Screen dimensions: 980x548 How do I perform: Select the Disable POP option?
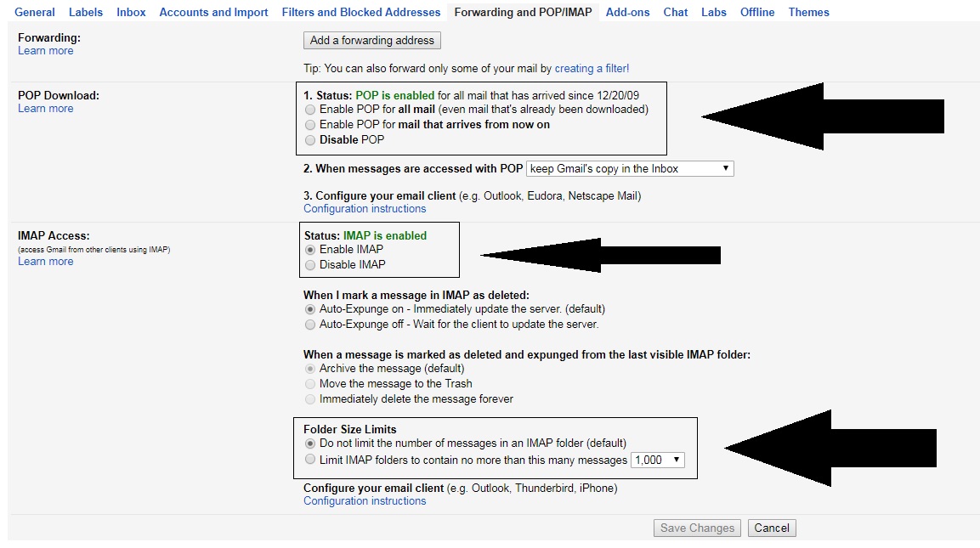tap(310, 140)
